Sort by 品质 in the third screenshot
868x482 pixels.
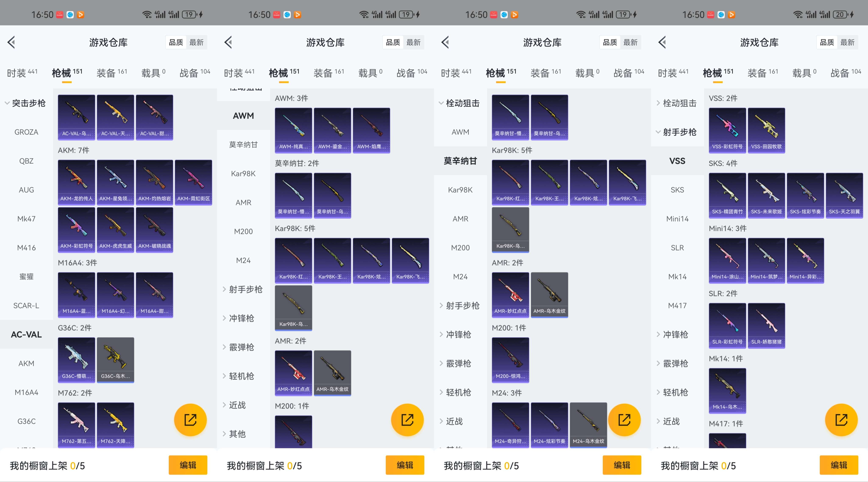pos(610,42)
